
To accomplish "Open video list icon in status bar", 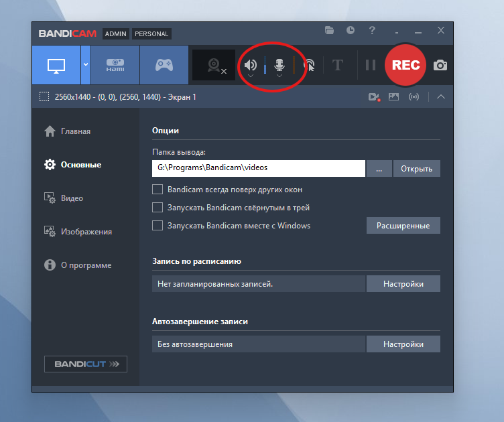I will 374,97.
